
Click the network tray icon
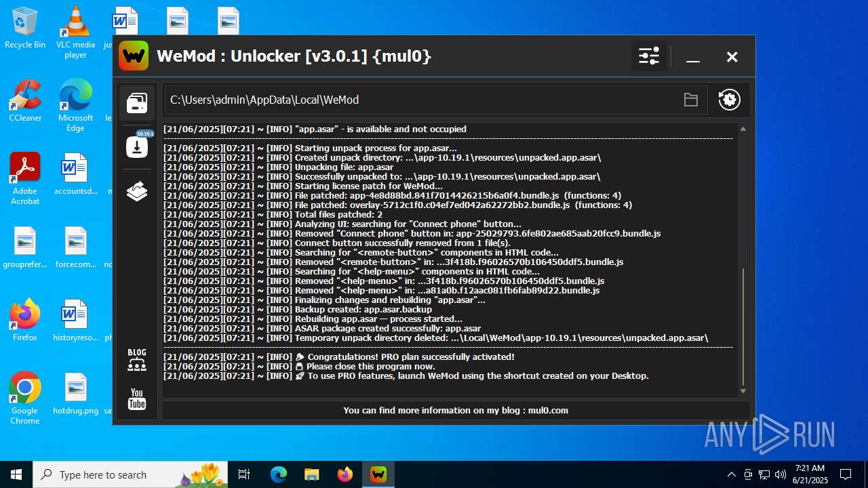coord(764,474)
